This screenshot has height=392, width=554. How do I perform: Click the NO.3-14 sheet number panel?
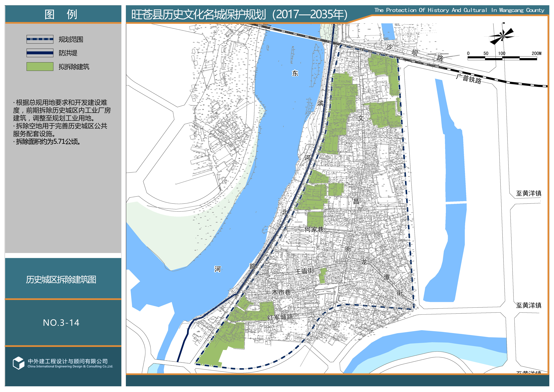pyautogui.click(x=61, y=323)
